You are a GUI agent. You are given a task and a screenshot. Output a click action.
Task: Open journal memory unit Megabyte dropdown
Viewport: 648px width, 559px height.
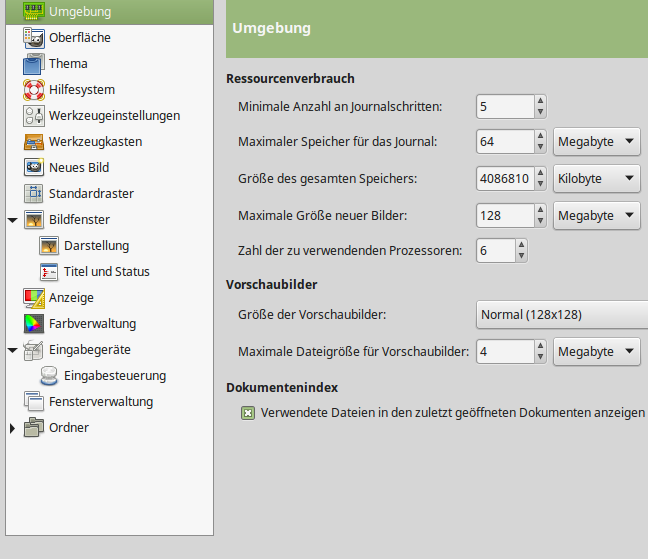[x=597, y=142]
